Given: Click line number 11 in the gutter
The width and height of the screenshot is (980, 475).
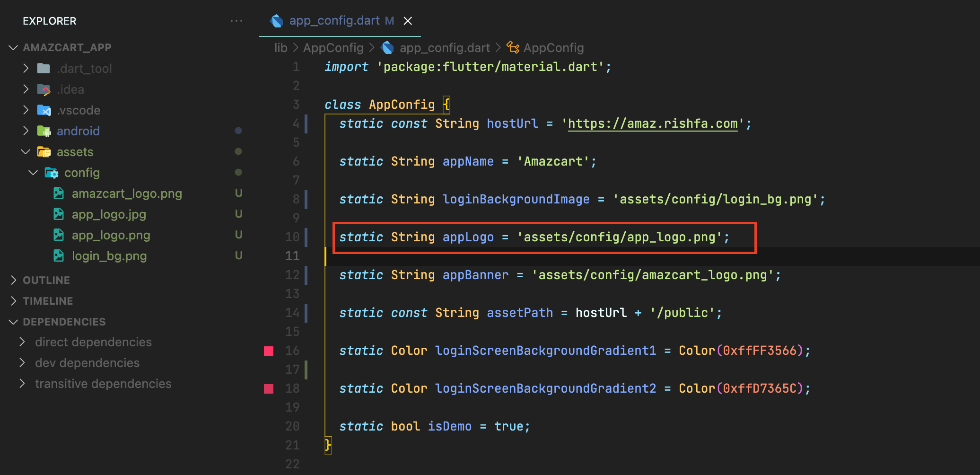Looking at the screenshot, I should [292, 256].
